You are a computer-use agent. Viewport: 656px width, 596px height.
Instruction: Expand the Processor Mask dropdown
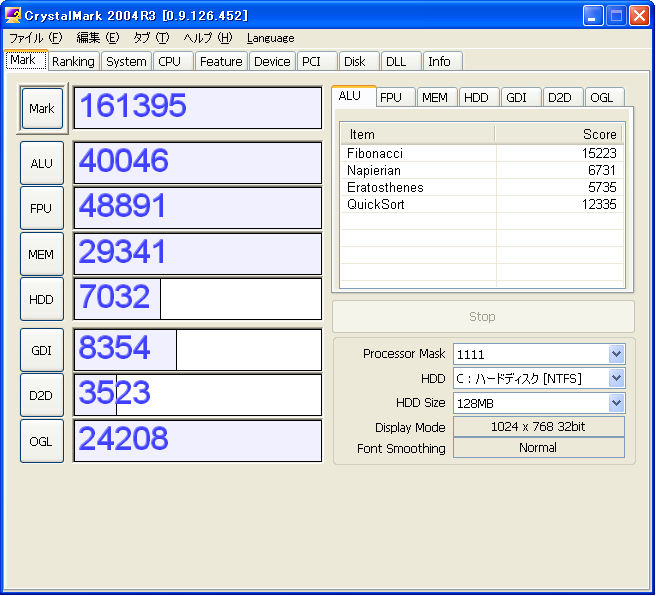[x=616, y=354]
